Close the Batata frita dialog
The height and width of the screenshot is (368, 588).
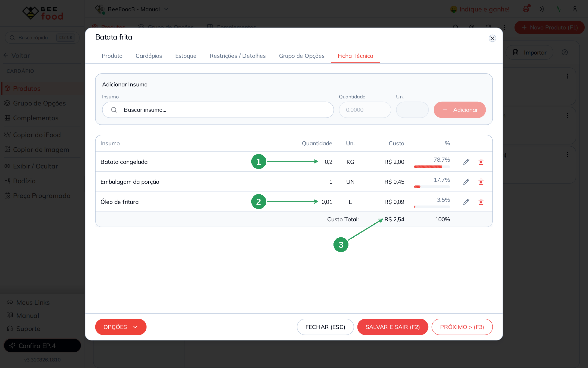pyautogui.click(x=492, y=38)
